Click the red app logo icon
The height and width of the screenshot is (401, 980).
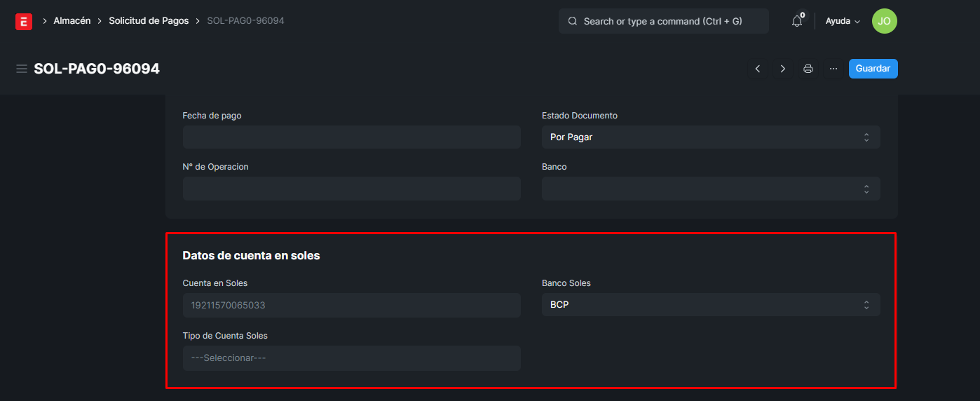click(x=24, y=22)
